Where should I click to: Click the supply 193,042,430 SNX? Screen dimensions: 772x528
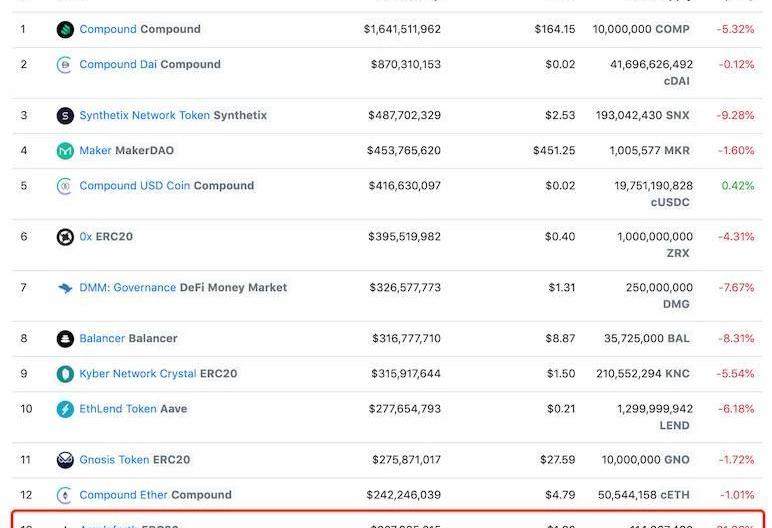pyautogui.click(x=643, y=115)
